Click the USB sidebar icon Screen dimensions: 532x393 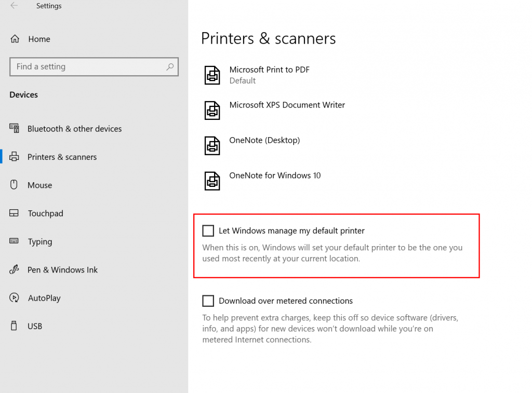(14, 326)
